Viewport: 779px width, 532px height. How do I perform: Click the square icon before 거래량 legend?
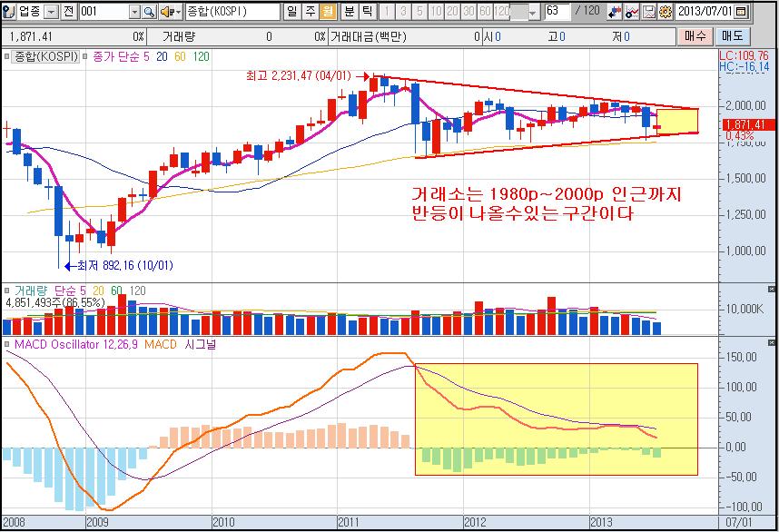pos(7,291)
